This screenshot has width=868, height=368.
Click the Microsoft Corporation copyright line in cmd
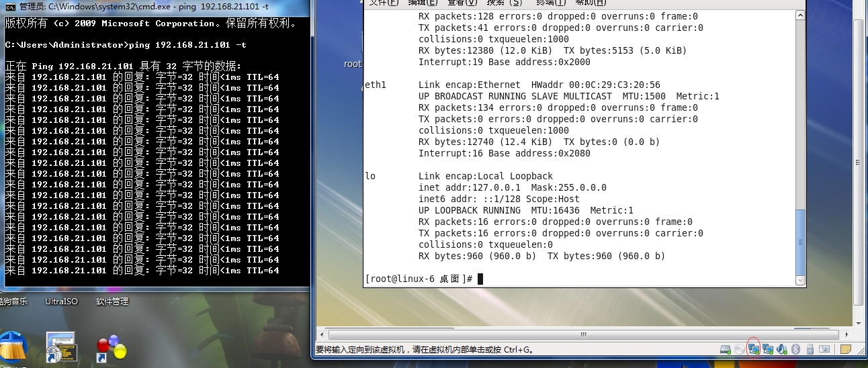151,24
